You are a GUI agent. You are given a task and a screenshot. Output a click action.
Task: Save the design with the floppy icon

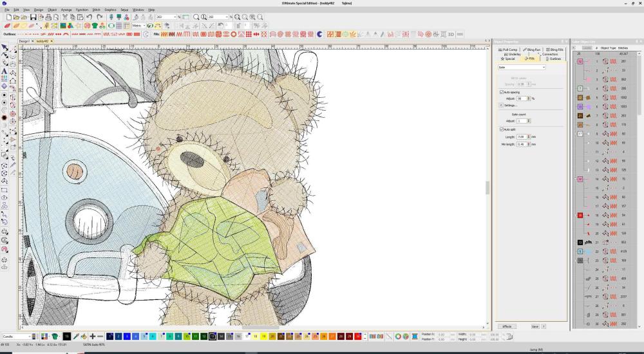click(x=33, y=17)
